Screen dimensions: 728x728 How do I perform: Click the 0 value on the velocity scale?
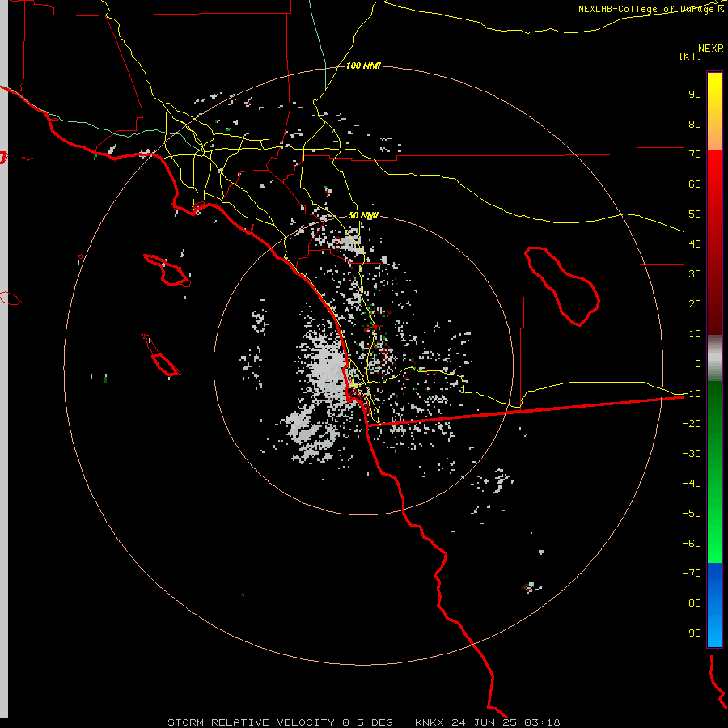pos(698,364)
